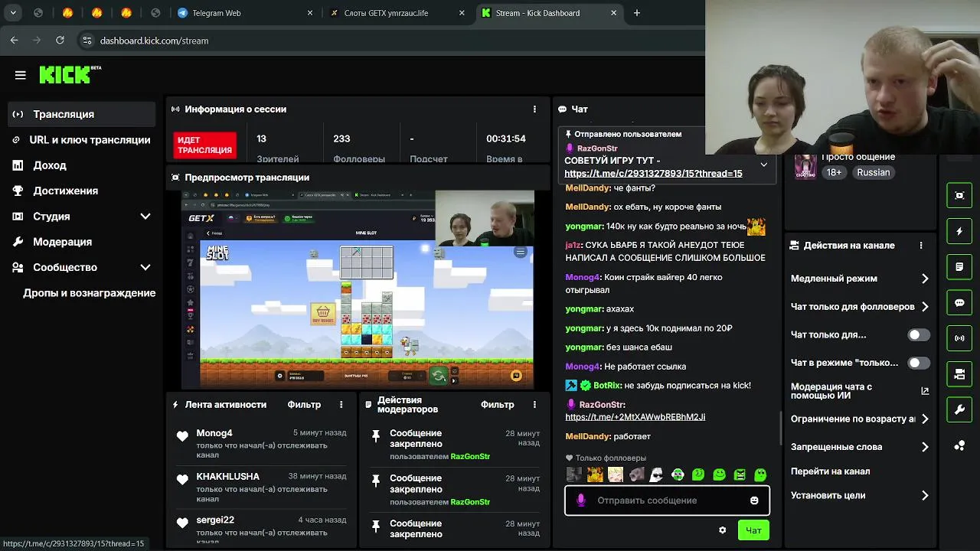980x551 pixels.
Task: Click RazGonStr name in first pin entry
Action: pos(470,457)
